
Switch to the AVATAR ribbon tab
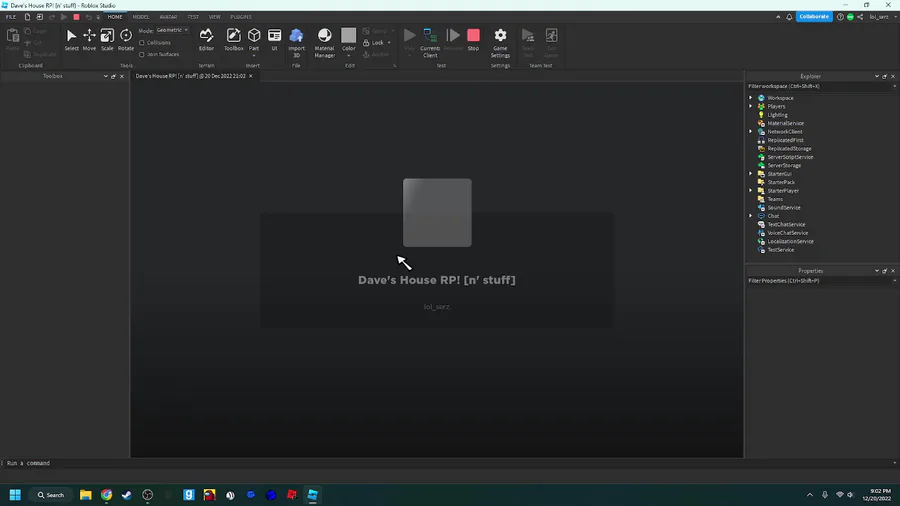coord(168,17)
